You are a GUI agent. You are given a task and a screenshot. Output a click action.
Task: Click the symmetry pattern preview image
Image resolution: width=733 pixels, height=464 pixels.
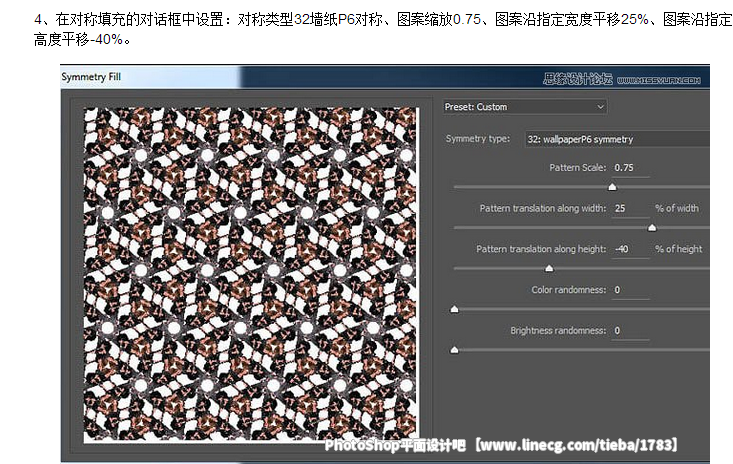(x=251, y=275)
